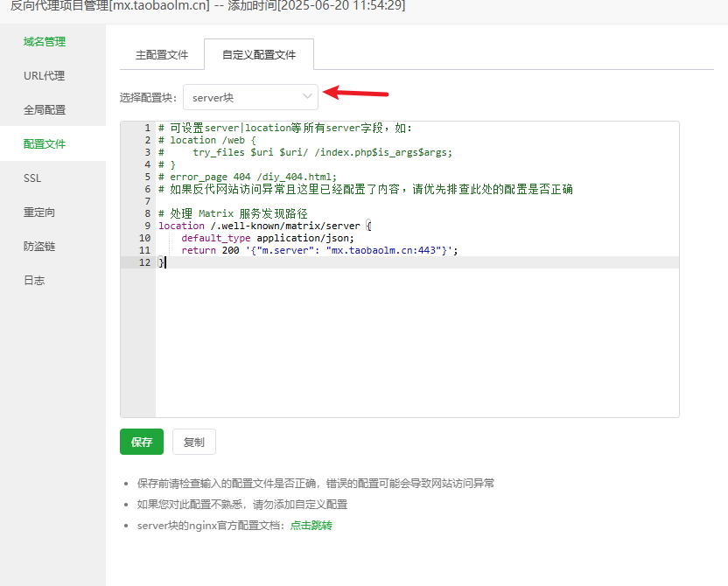Go to URL代理 in sidebar

(x=45, y=75)
